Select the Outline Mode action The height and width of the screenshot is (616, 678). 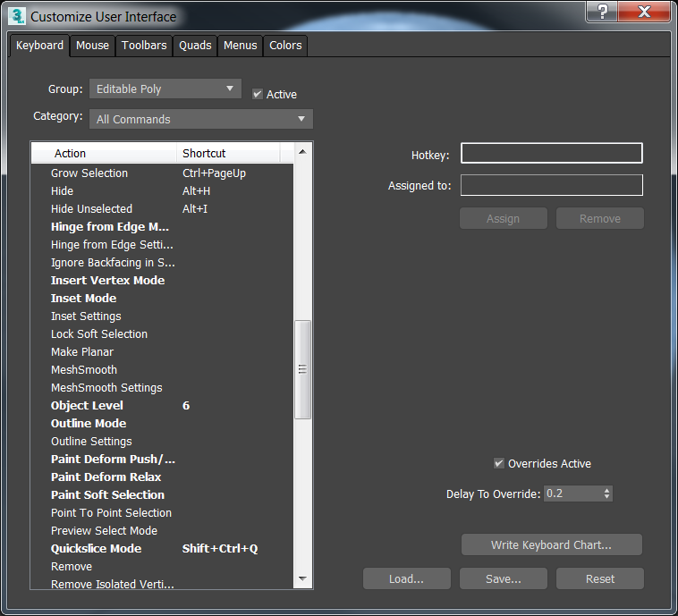coord(89,423)
